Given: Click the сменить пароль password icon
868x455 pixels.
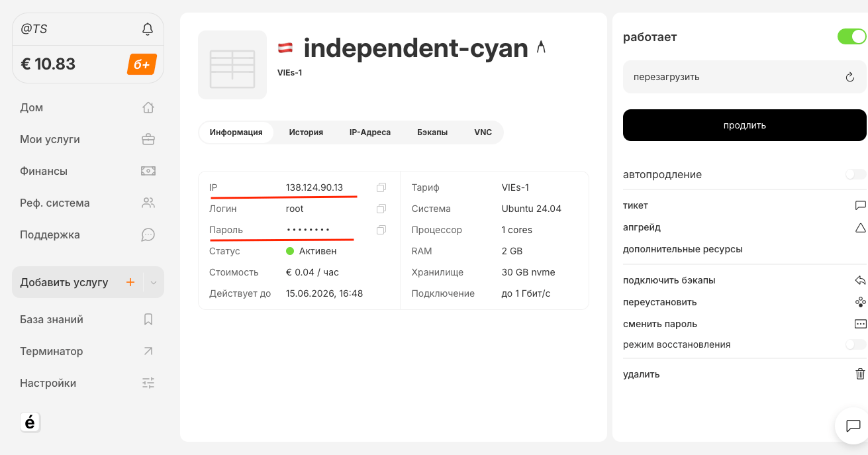Looking at the screenshot, I should coord(860,324).
